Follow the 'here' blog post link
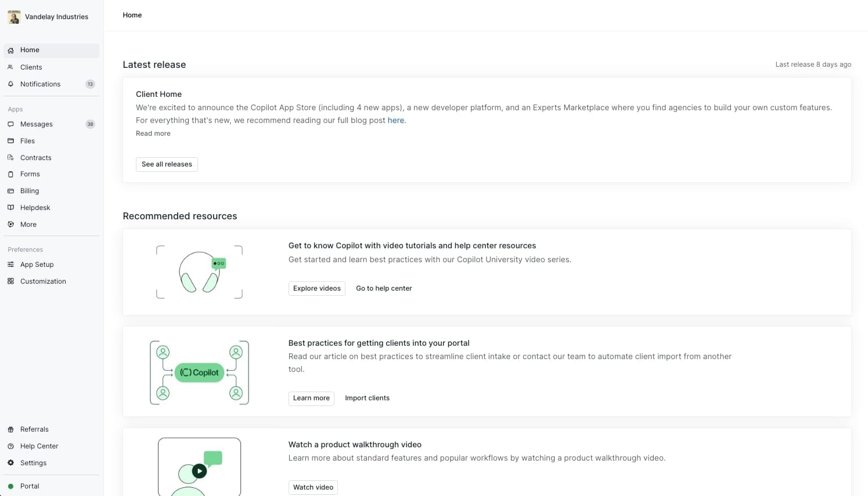 pyautogui.click(x=395, y=121)
